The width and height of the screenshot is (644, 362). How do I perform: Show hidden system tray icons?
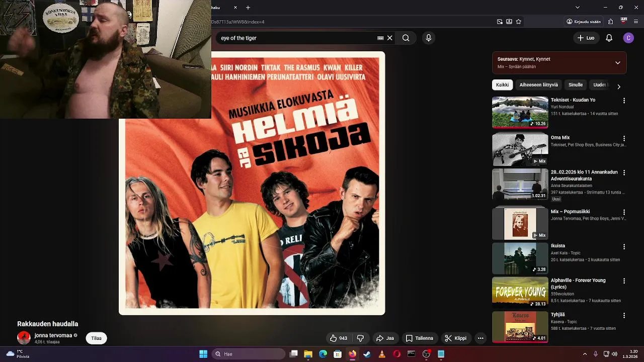point(585,354)
